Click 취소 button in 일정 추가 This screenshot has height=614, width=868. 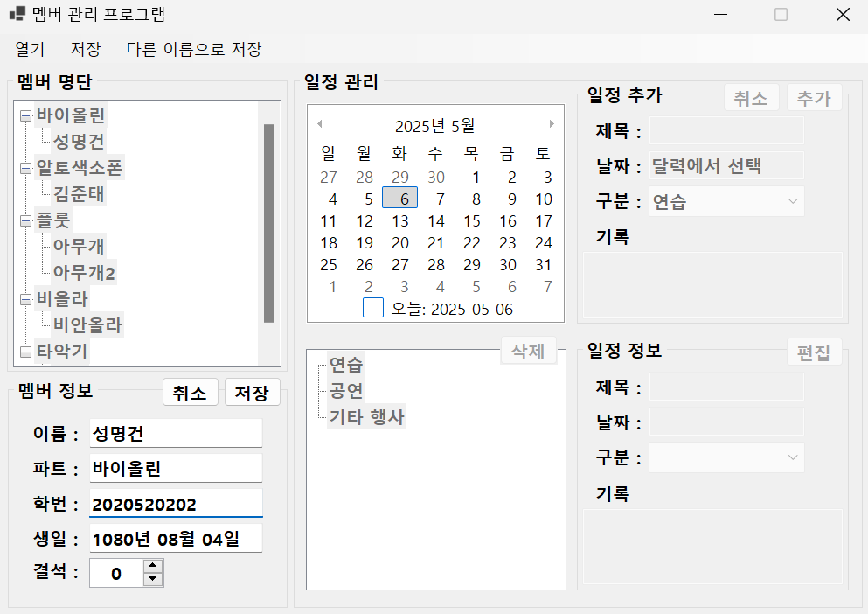pos(751,98)
